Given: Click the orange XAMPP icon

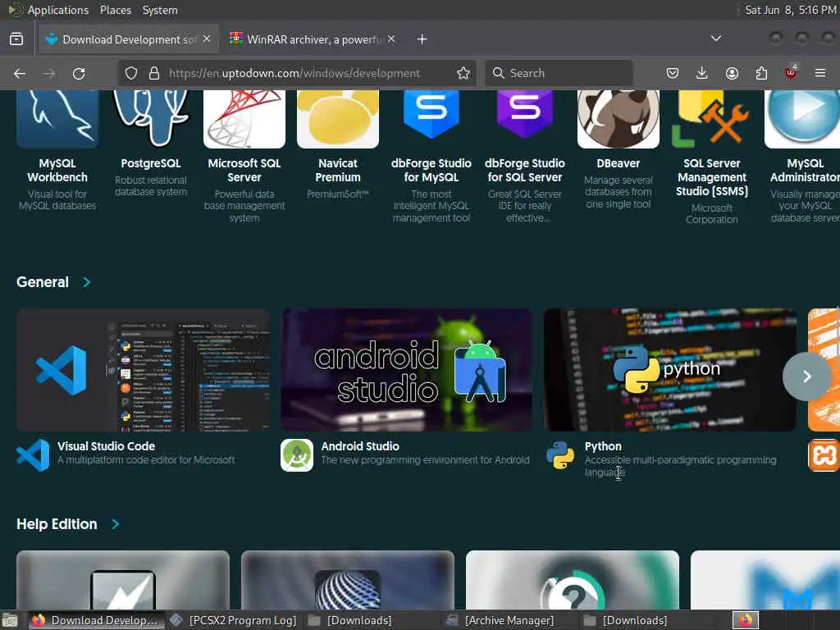Looking at the screenshot, I should (824, 454).
